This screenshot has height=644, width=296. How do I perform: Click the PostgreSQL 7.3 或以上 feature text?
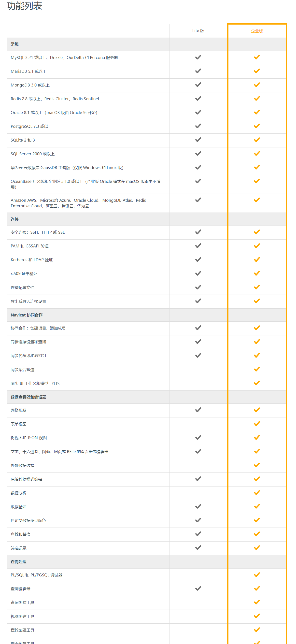click(x=31, y=127)
